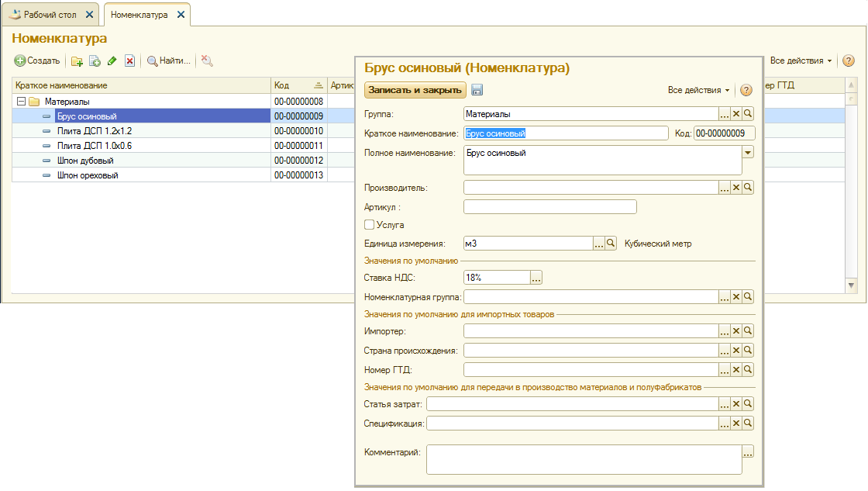Clear the Группа field with its X icon
Viewport: 868px width, 491px height.
click(x=736, y=114)
